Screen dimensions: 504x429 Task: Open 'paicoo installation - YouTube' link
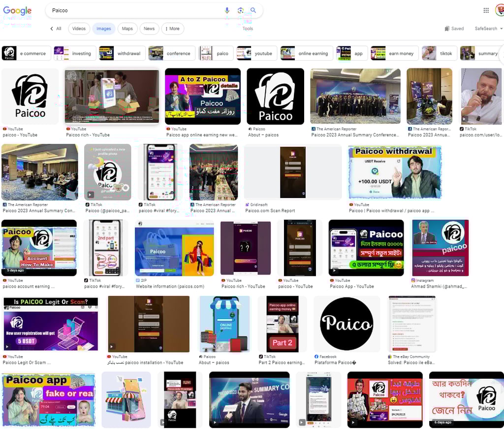(x=145, y=363)
